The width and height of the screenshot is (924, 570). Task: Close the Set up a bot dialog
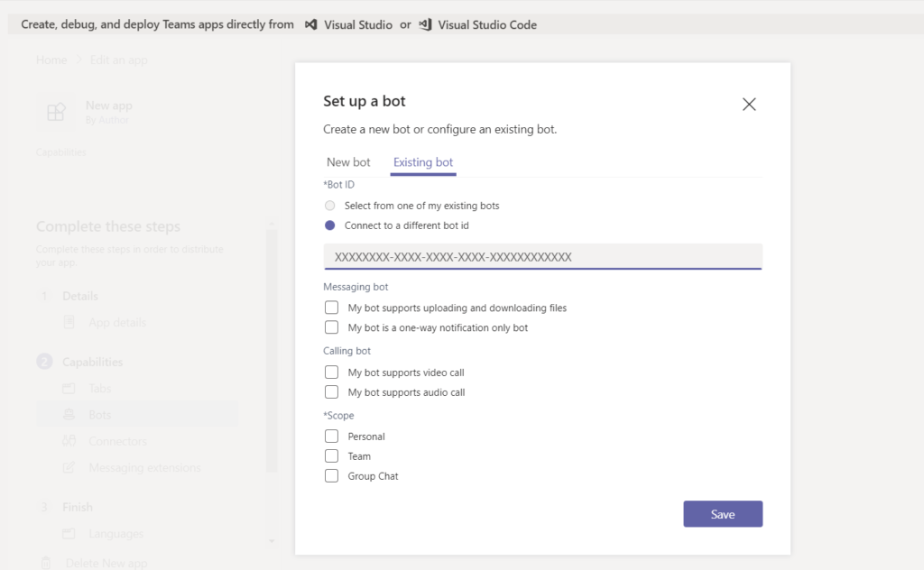pyautogui.click(x=748, y=104)
